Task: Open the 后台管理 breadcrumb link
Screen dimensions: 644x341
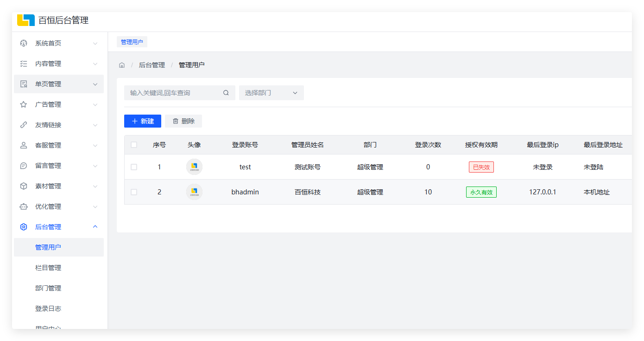Action: pyautogui.click(x=152, y=64)
